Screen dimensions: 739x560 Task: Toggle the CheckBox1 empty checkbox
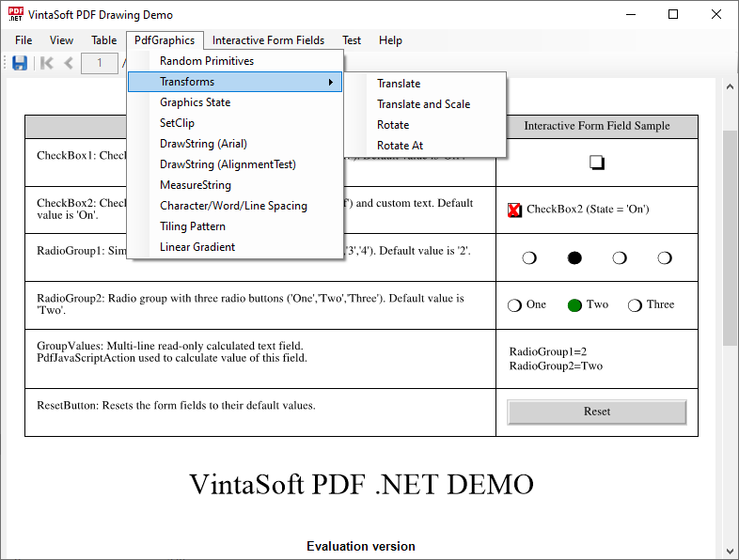596,163
